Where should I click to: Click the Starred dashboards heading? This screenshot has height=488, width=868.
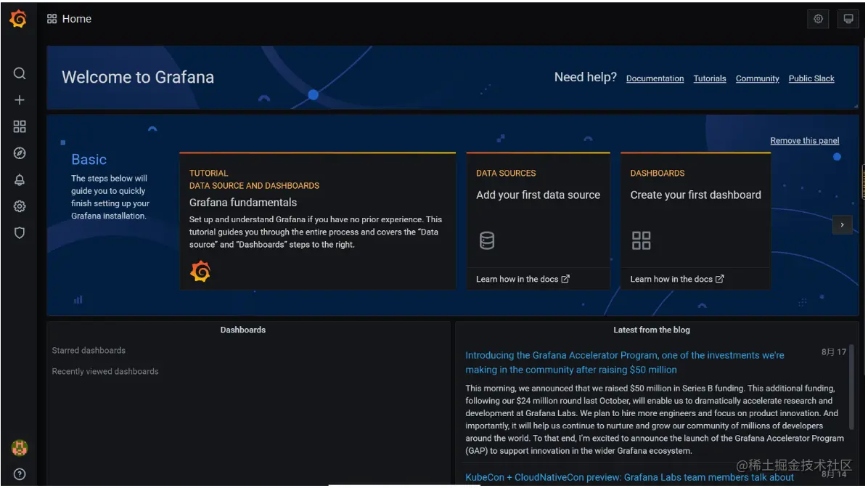point(89,351)
